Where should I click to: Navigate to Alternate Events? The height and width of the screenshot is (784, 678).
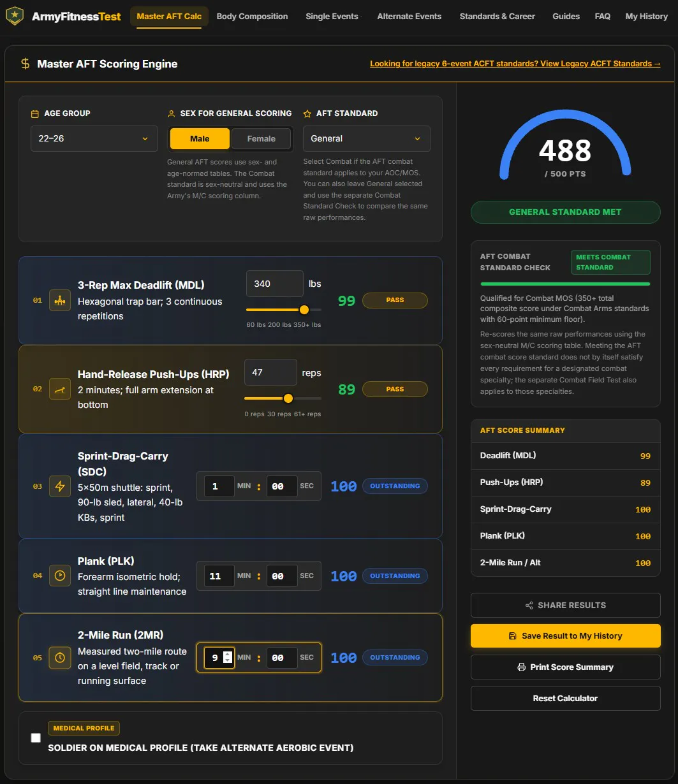click(409, 17)
